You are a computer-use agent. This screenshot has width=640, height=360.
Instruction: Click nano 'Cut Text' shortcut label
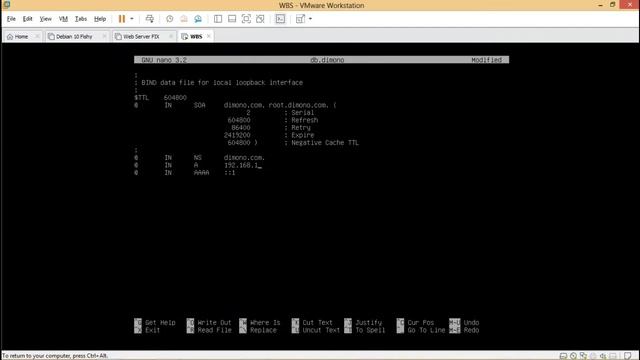318,322
